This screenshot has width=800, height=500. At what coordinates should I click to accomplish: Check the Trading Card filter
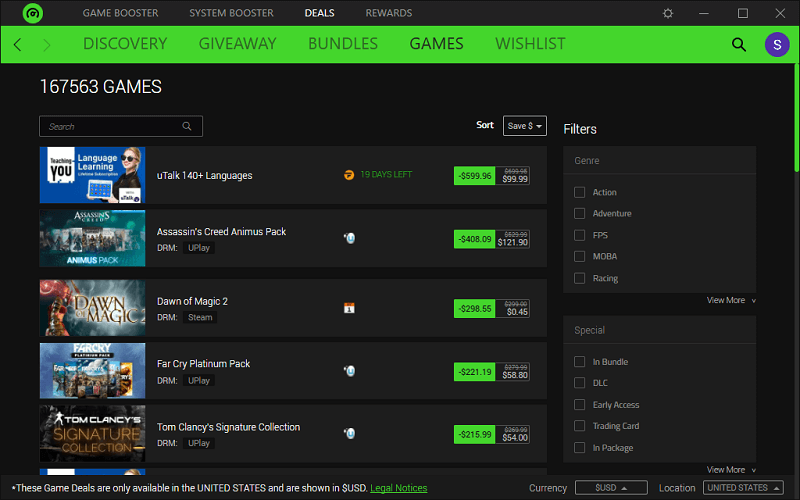tap(580, 426)
